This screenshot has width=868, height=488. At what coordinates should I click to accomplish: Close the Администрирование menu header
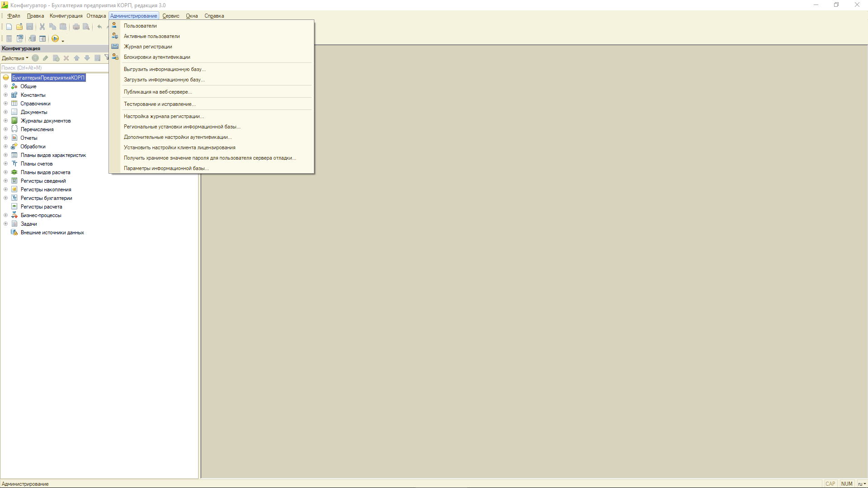coord(134,16)
